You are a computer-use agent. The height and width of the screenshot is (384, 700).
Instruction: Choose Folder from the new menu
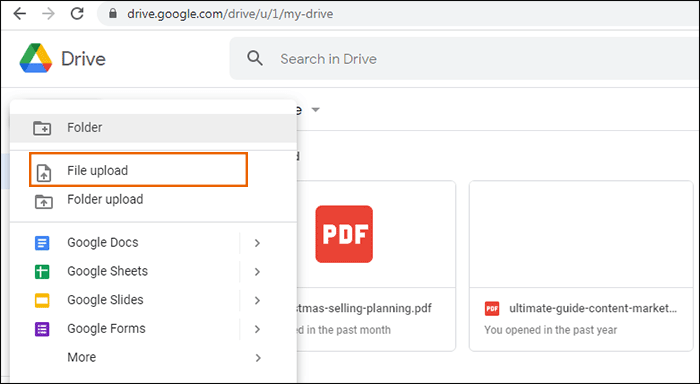coord(153,128)
